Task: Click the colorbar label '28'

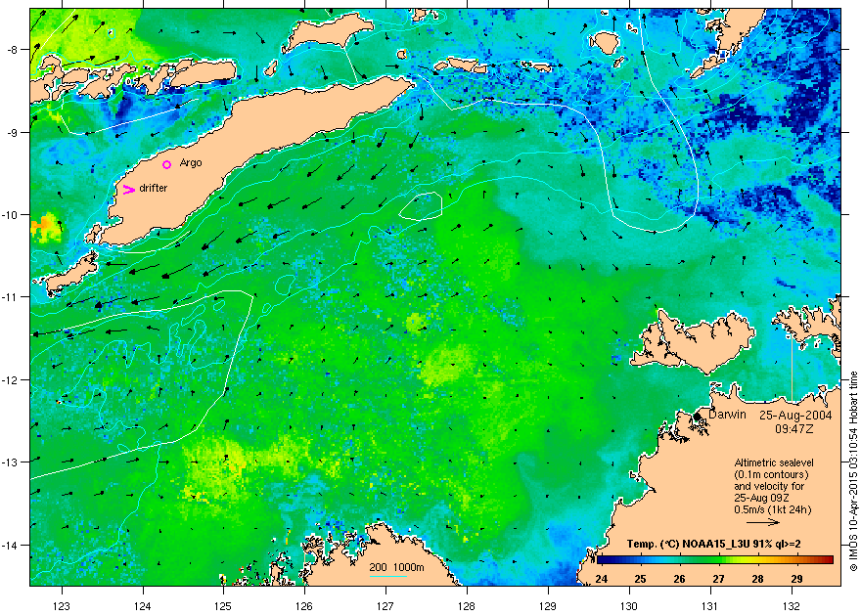Action: click(757, 579)
